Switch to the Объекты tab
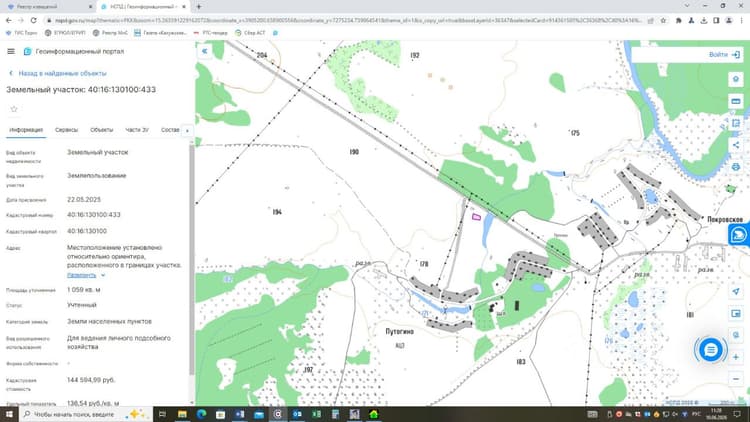Screen dimensions: 750x422 [101, 130]
